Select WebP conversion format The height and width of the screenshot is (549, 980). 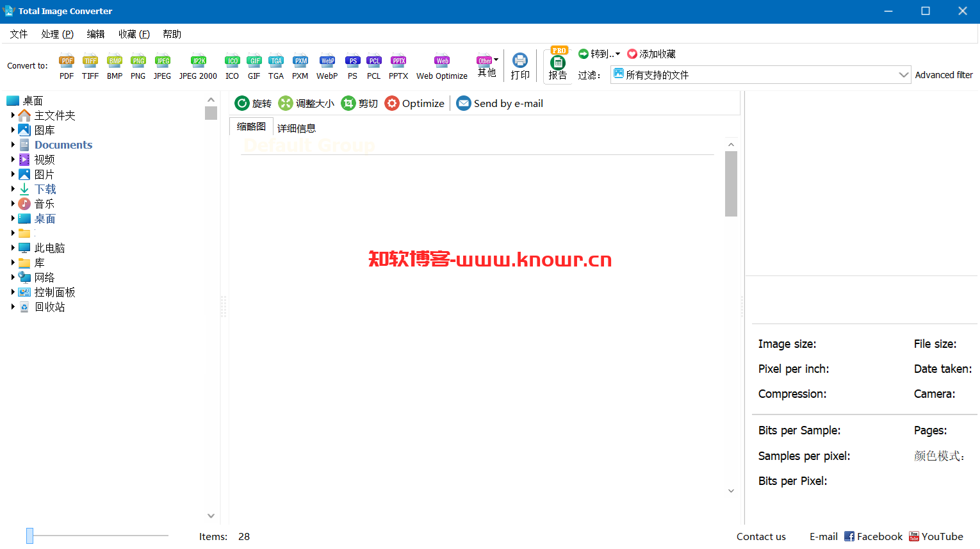327,67
